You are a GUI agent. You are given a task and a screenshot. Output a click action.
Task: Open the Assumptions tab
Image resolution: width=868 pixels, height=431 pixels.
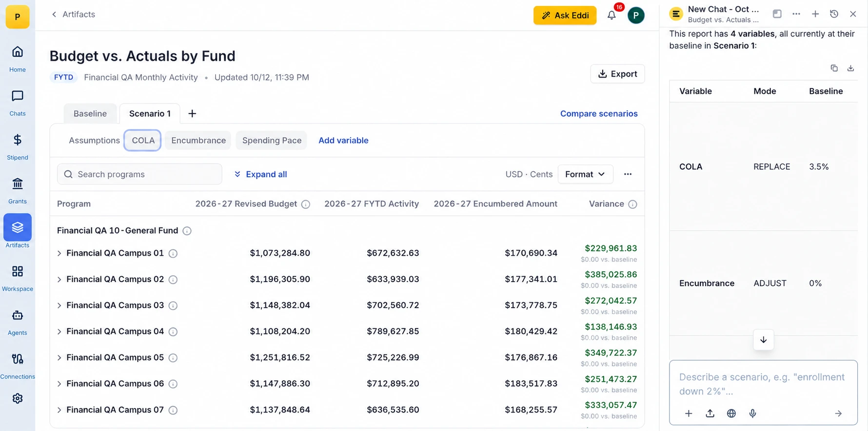point(94,141)
